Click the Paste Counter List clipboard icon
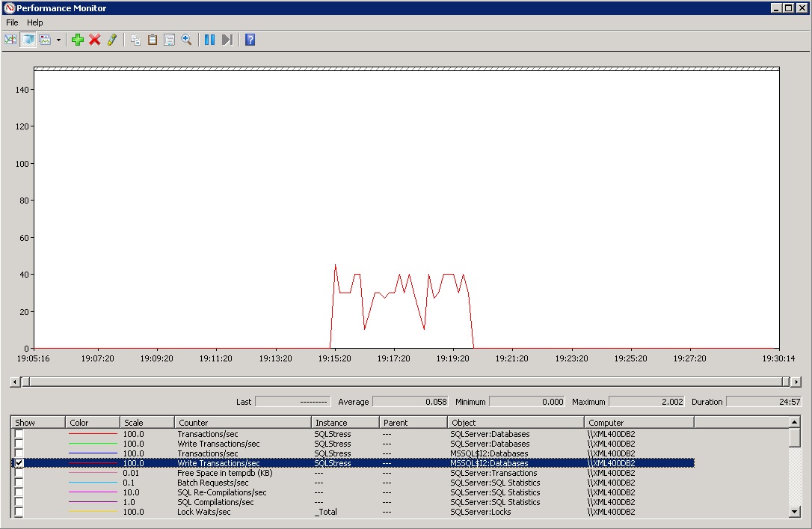Screen dimensions: 812x529 (x=153, y=40)
